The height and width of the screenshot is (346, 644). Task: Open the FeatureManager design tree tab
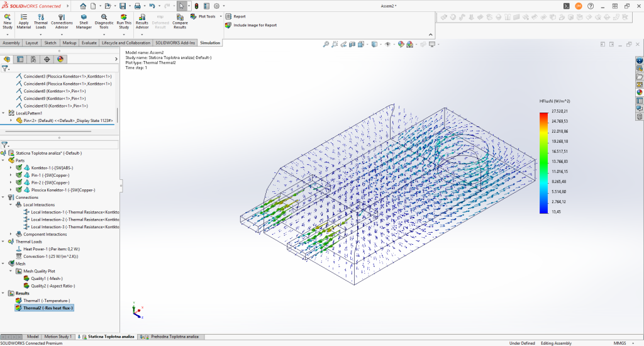click(7, 59)
